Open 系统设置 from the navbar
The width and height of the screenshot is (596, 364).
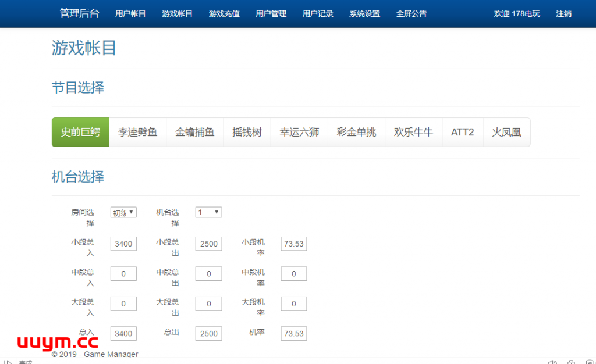point(364,13)
